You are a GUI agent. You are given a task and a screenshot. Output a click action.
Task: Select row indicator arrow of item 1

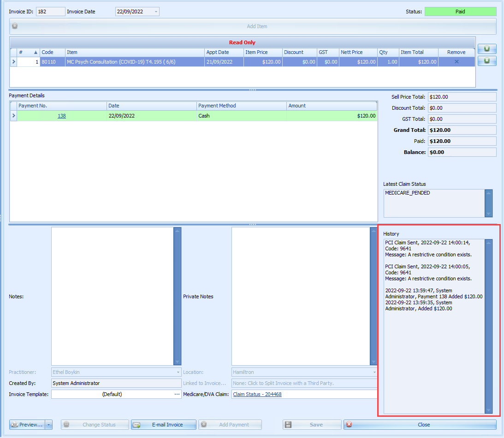pyautogui.click(x=13, y=62)
